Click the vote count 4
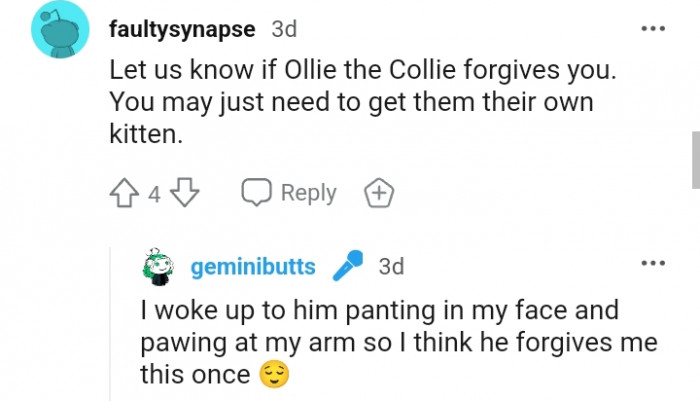Viewport: 700px width, 401px height. pyautogui.click(x=154, y=194)
